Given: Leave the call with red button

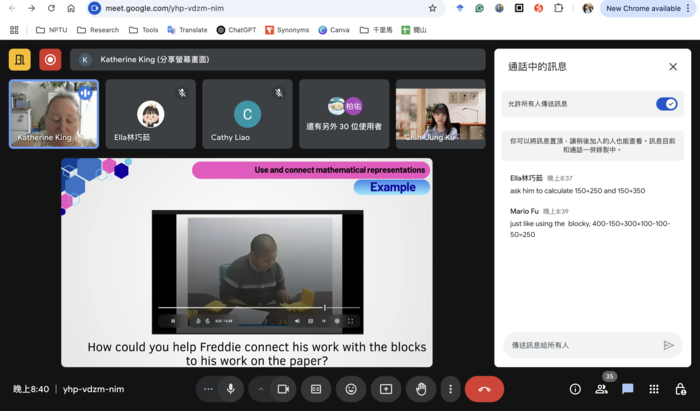Looking at the screenshot, I should (x=484, y=389).
